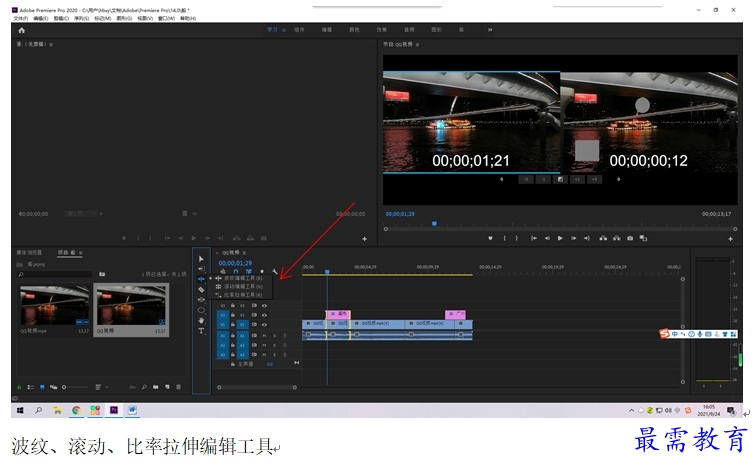Play the program monitor
Screen dimensions: 756x471
pos(560,238)
